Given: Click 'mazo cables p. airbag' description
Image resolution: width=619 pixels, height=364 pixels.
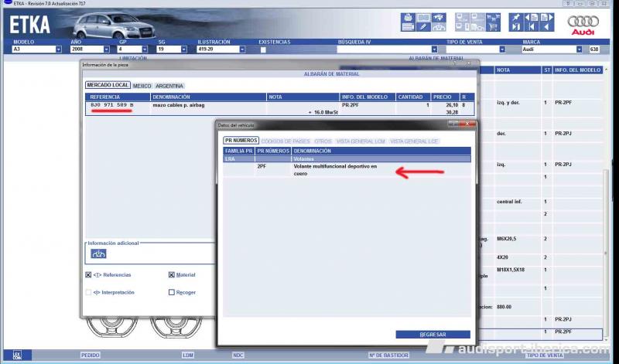Looking at the screenshot, I should (x=179, y=105).
